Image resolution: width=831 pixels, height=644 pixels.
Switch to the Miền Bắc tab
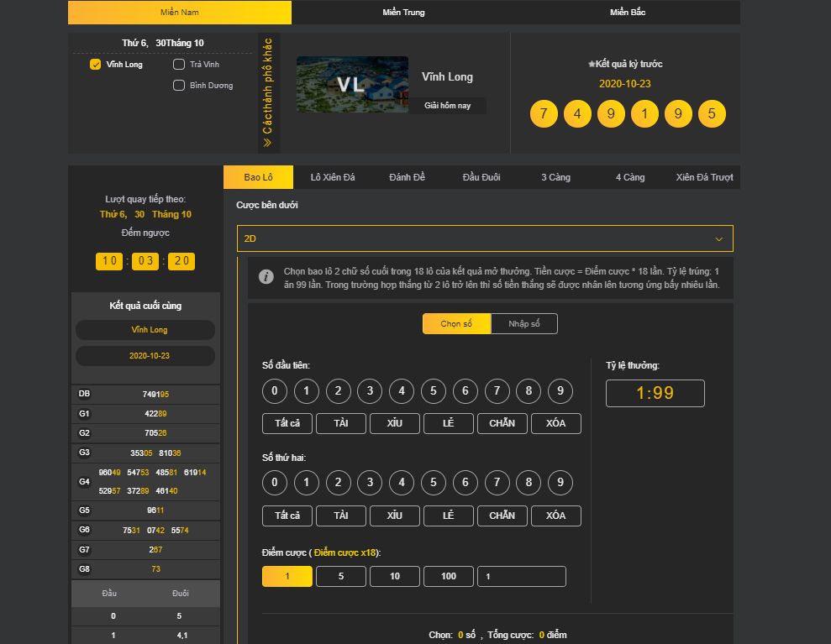pos(627,13)
